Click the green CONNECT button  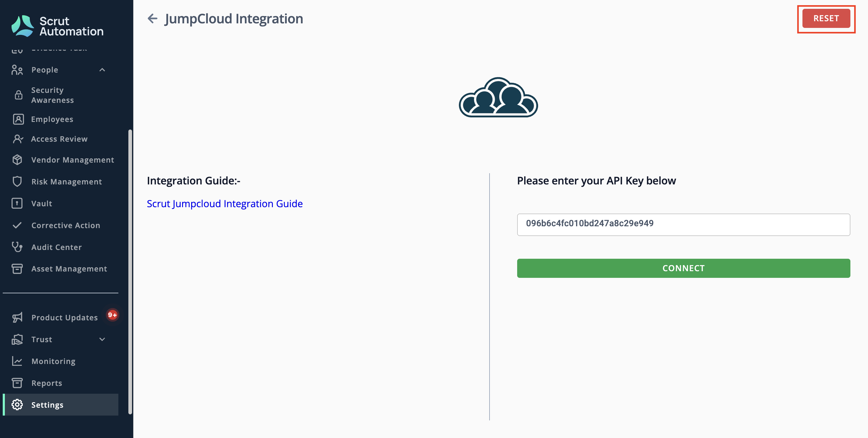pos(683,268)
